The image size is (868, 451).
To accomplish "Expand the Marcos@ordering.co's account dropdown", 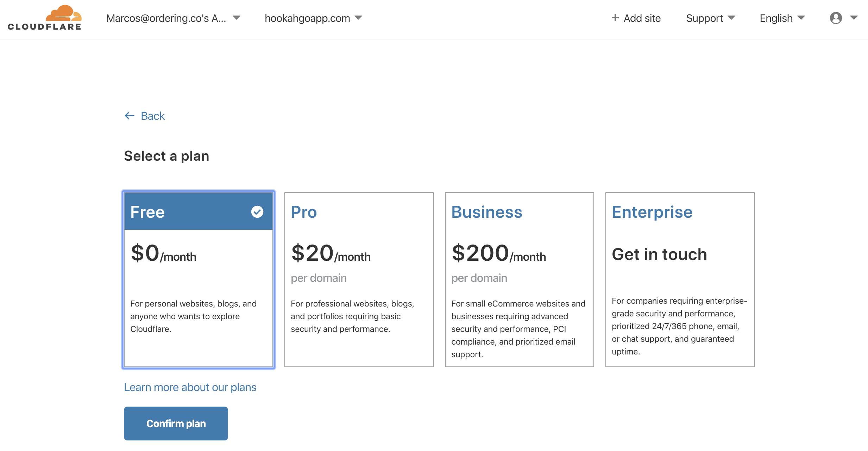I will point(173,18).
